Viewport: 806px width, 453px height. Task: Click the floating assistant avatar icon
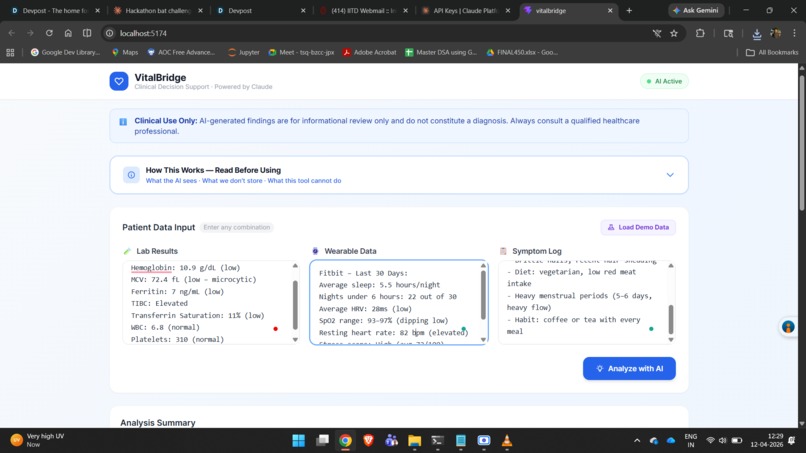tap(788, 327)
